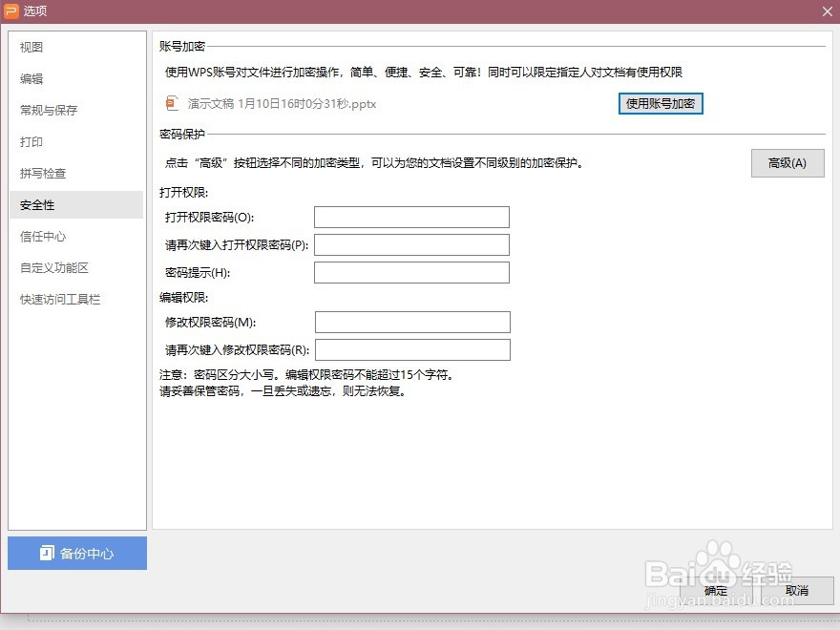This screenshot has height=630, width=840.
Task: Click the 账号加密 section heading
Action: tap(182, 47)
